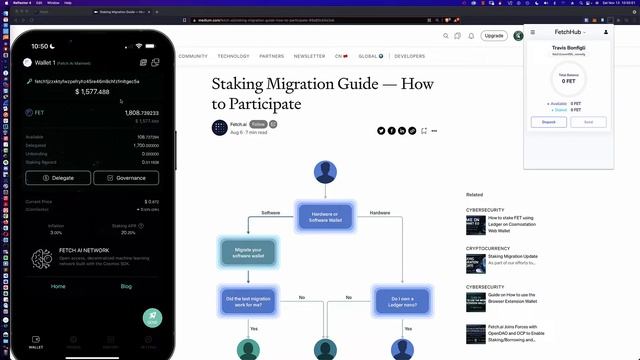Open the Help menu in menu bar
This screenshot has height=360, width=640.
[x=68, y=2]
